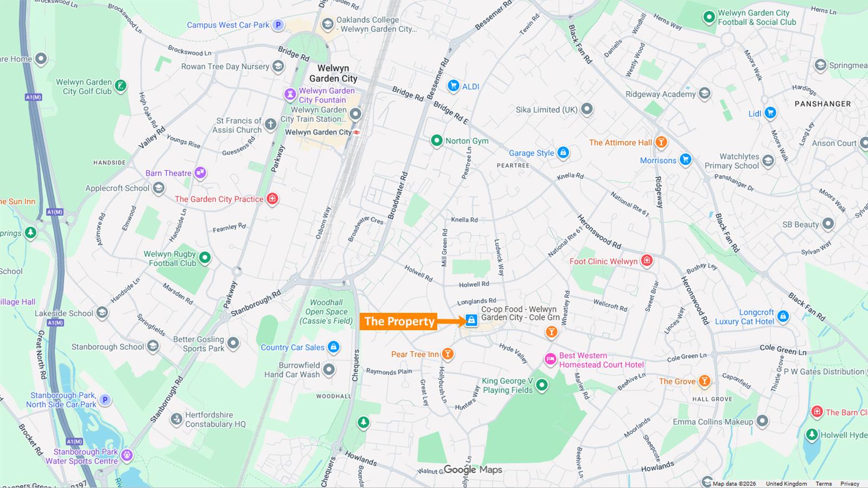Click the Welwyn Garden City Fountain marker
This screenshot has height=488, width=868.
(x=290, y=95)
